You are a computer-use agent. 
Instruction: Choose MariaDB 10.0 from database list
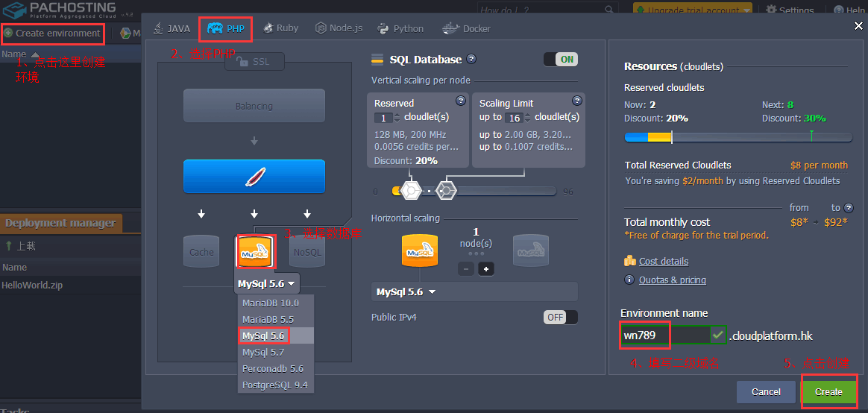(270, 303)
